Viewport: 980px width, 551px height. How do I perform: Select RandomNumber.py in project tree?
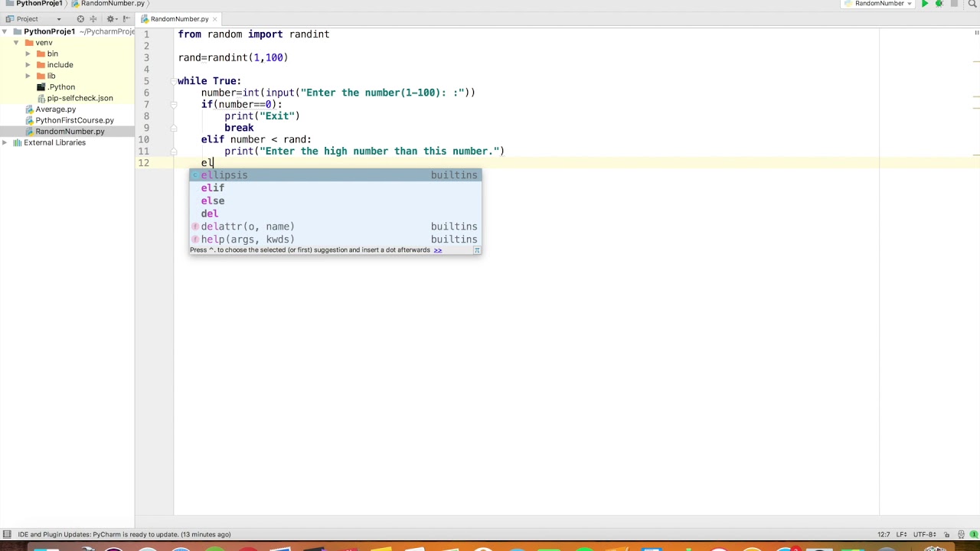[x=64, y=132]
